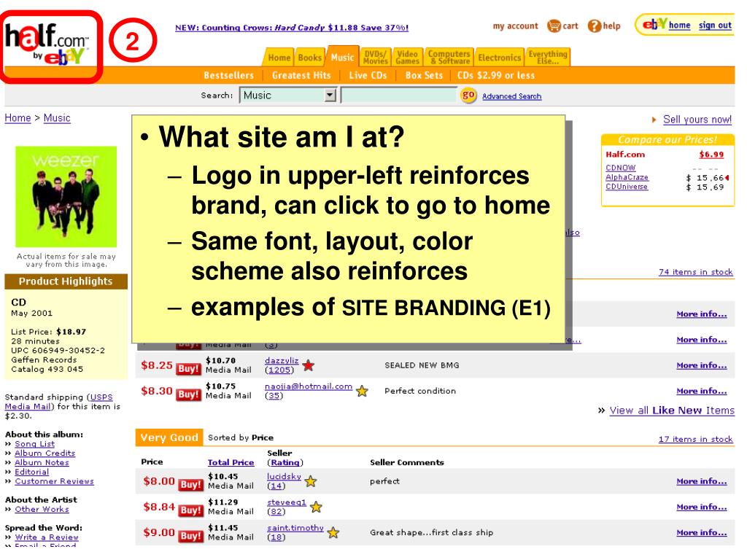Select the Music tab

[343, 57]
